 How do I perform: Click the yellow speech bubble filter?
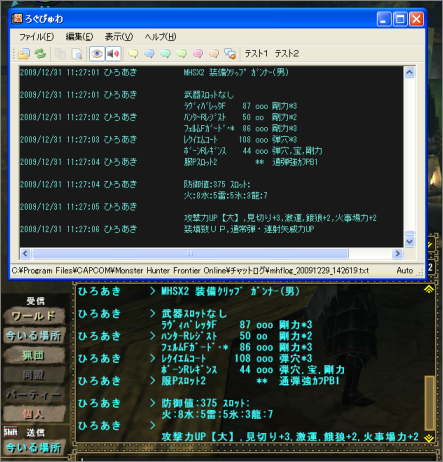(133, 54)
